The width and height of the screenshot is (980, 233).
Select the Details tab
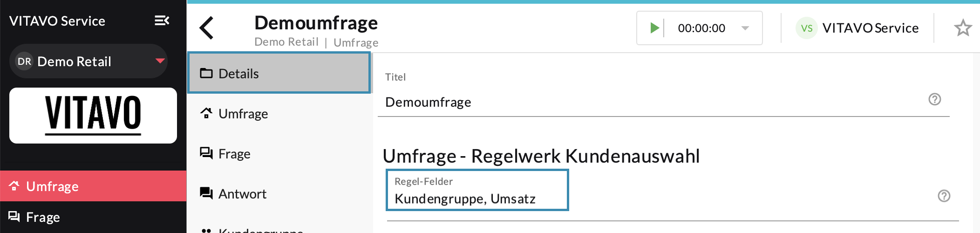tap(279, 73)
